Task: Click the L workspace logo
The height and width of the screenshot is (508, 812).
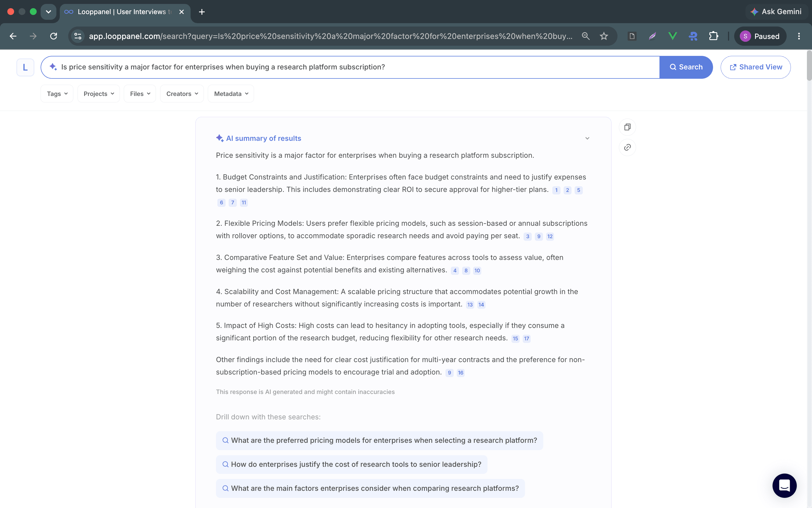Action: [x=25, y=67]
